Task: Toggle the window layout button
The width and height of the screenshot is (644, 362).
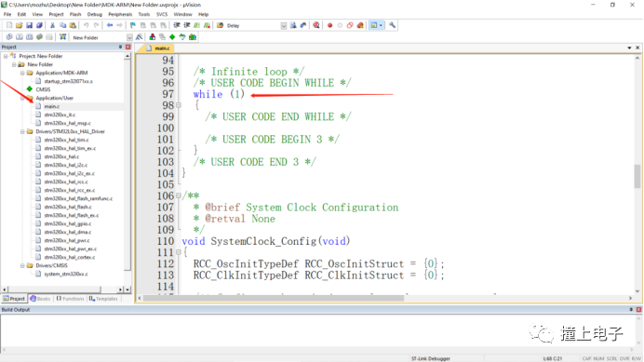Action: [374, 25]
